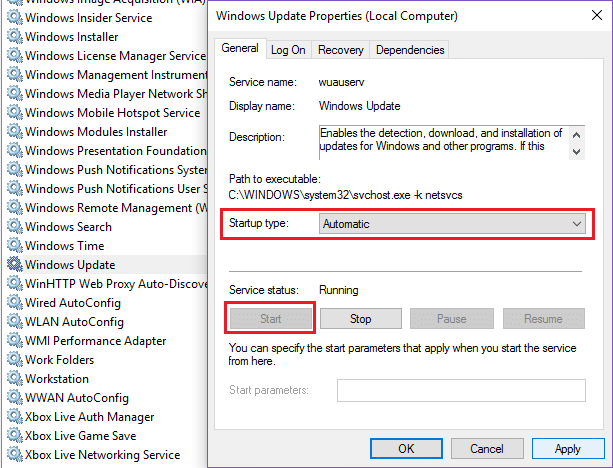Click gear icon beside Workstation
The width and height of the screenshot is (613, 468).
coord(15,378)
